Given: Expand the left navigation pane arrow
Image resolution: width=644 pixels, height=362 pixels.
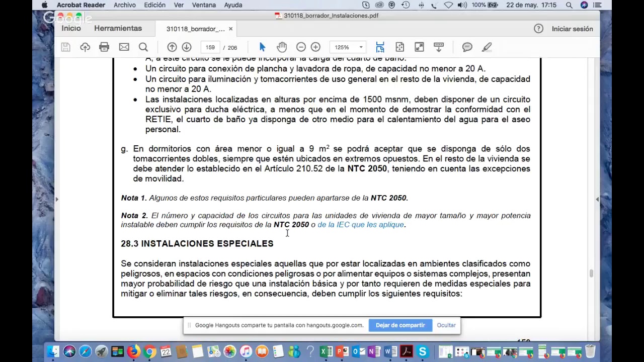Looking at the screenshot, I should (x=57, y=200).
